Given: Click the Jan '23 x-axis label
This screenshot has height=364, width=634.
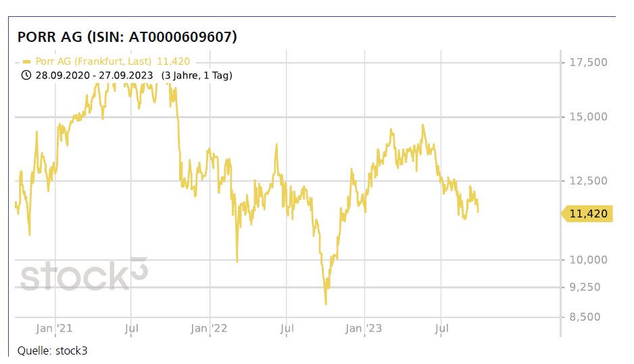Looking at the screenshot, I should (x=364, y=328).
